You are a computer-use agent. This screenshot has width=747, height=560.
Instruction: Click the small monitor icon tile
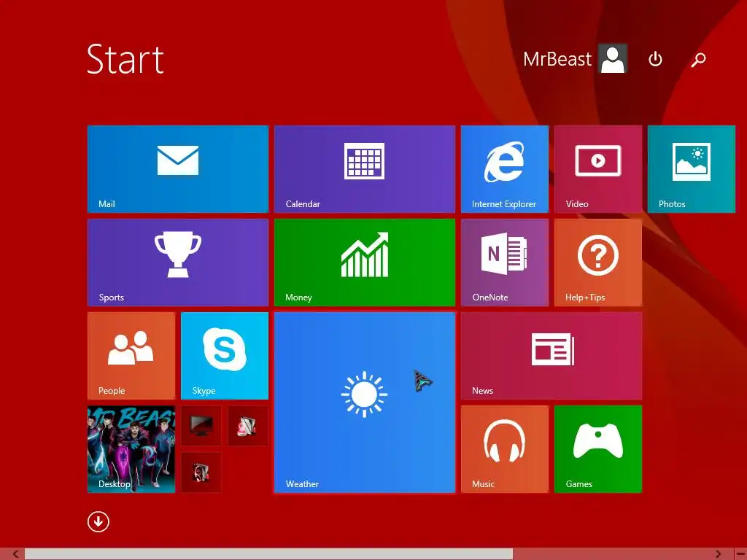[x=201, y=426]
